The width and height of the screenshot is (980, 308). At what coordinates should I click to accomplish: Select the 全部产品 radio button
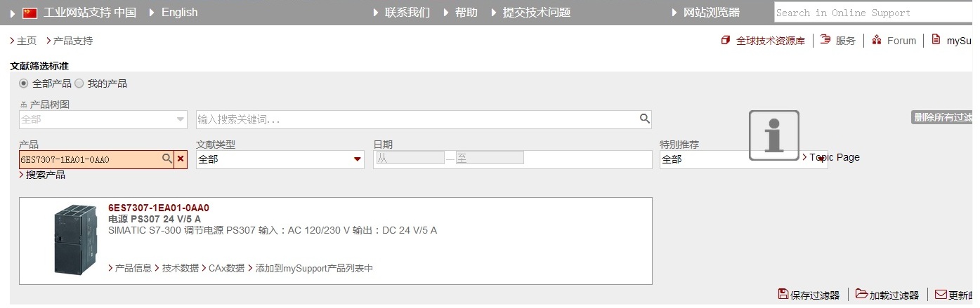pos(24,83)
